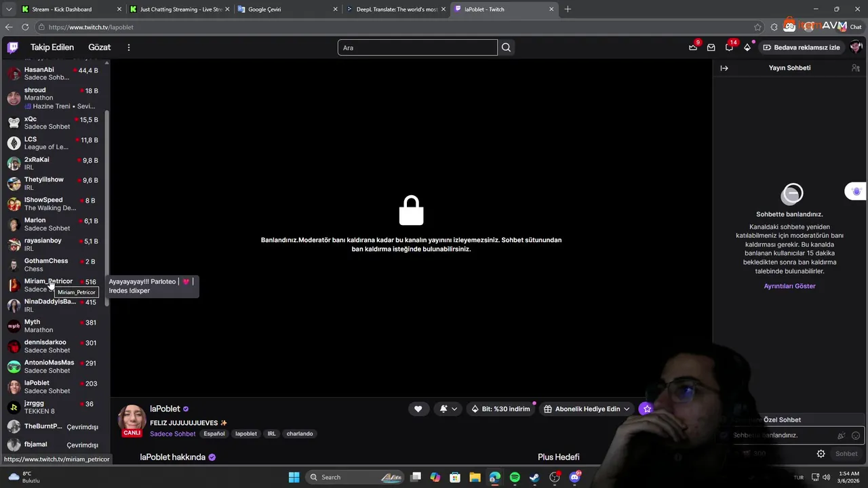Open Myth channel in sidebar
The width and height of the screenshot is (868, 488).
pos(54,326)
